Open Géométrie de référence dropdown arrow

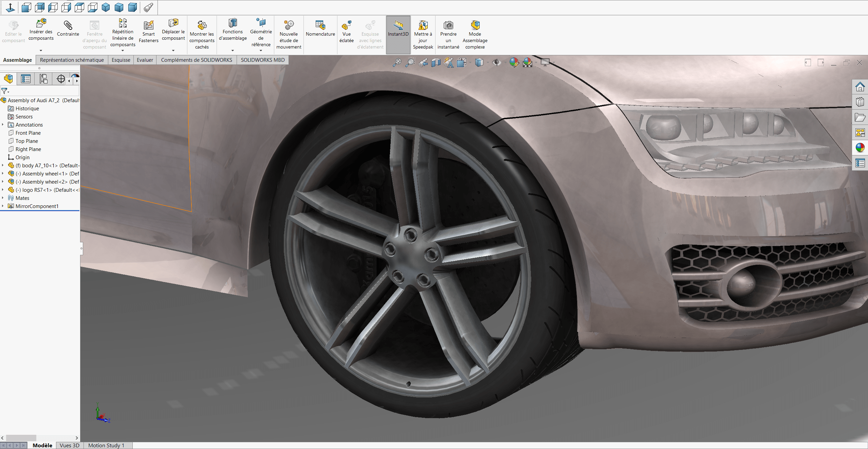261,51
